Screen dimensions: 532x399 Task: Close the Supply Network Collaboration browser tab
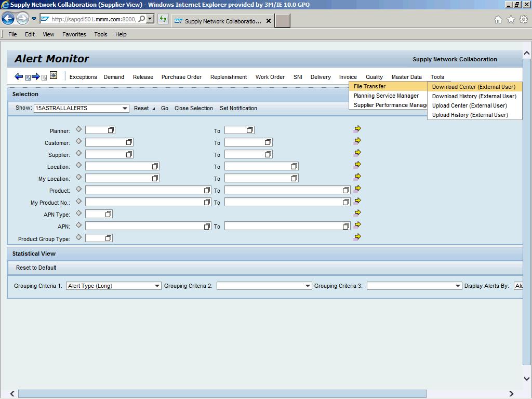(269, 21)
